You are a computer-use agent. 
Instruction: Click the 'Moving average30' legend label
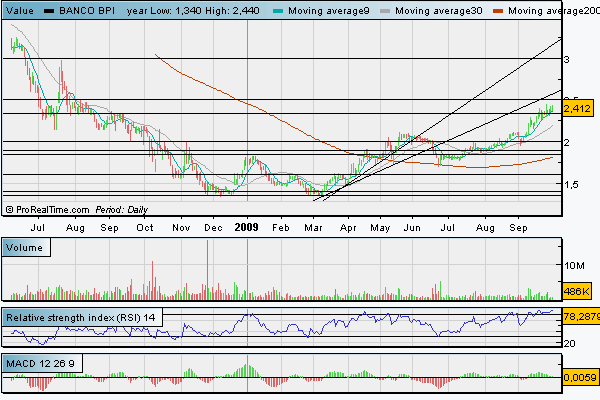tap(439, 11)
